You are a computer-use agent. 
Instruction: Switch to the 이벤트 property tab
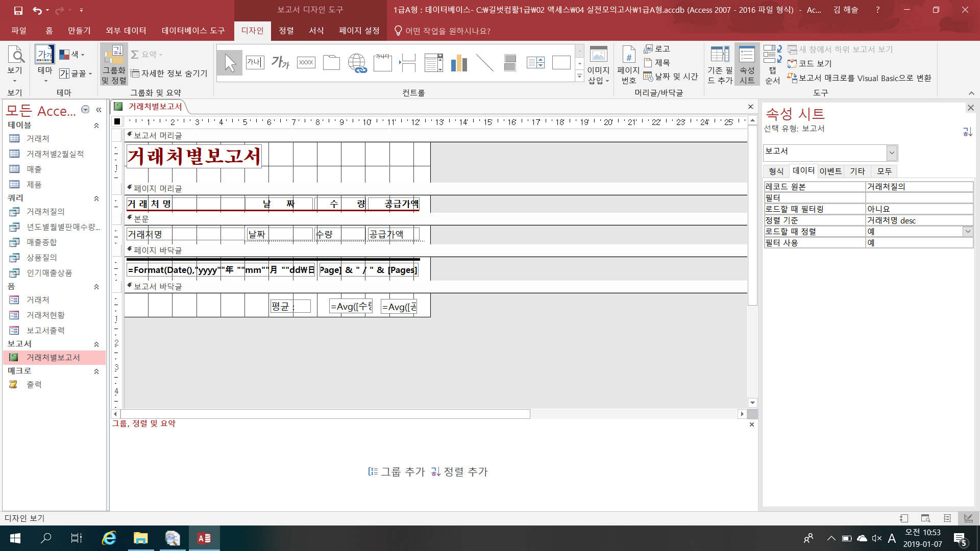830,171
